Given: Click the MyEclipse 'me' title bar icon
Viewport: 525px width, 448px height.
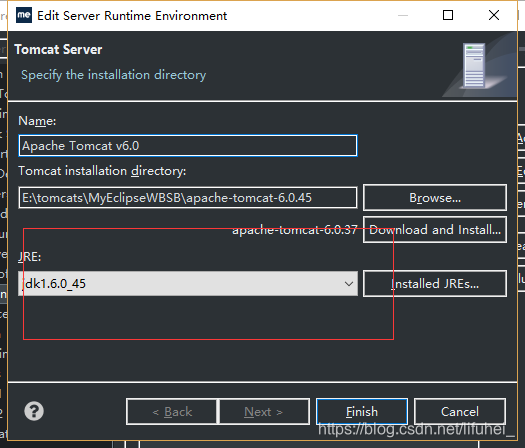Looking at the screenshot, I should tap(24, 15).
